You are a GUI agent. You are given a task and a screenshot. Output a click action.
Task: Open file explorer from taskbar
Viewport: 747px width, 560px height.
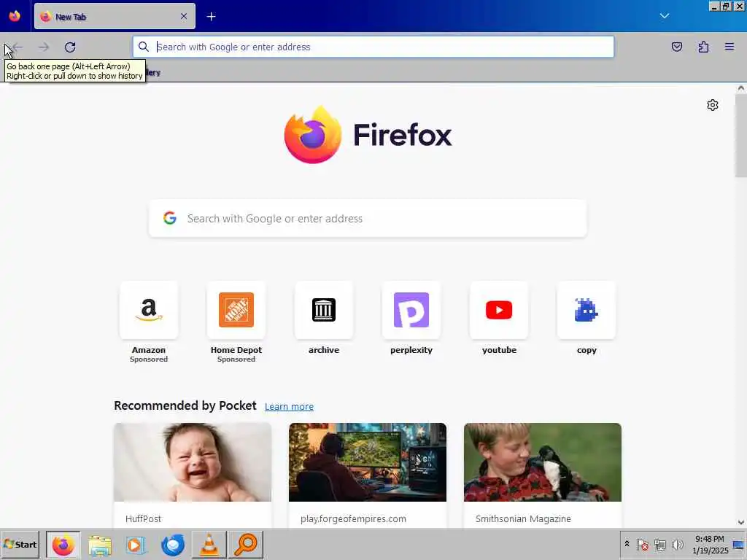coord(99,545)
